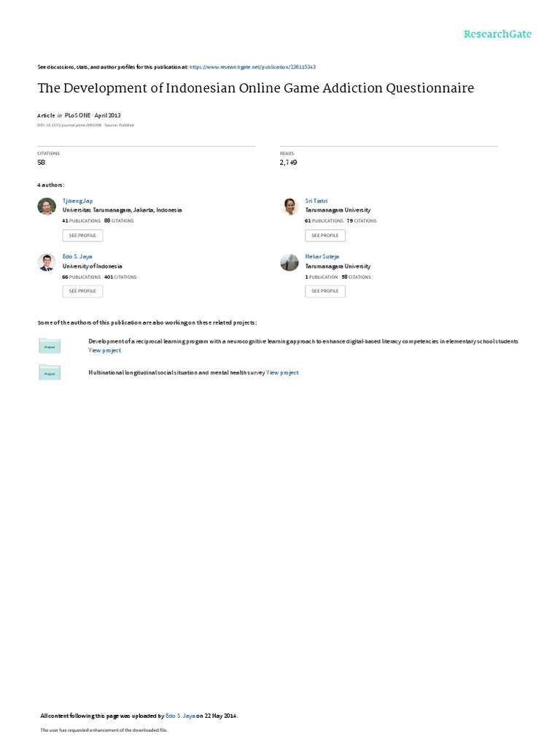Screen dimensions: 560x747
Task: Click the ResearchGate logo
Action: click(x=497, y=34)
